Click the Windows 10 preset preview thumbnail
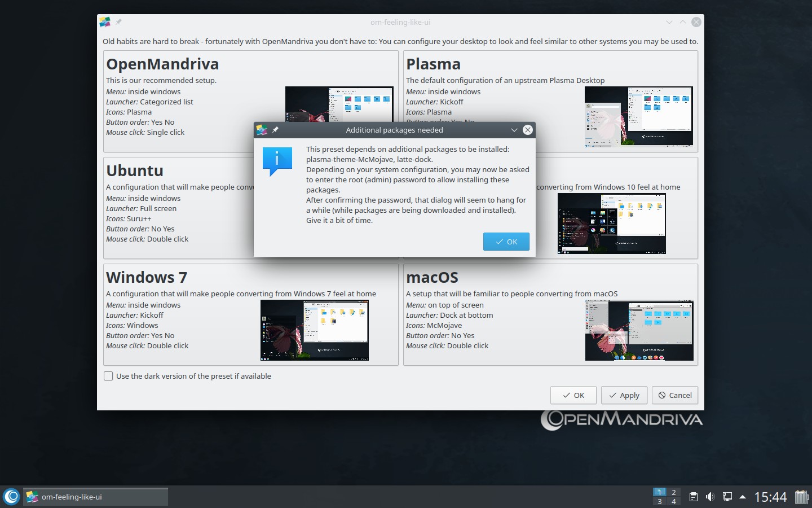Image resolution: width=812 pixels, height=508 pixels. 611,224
